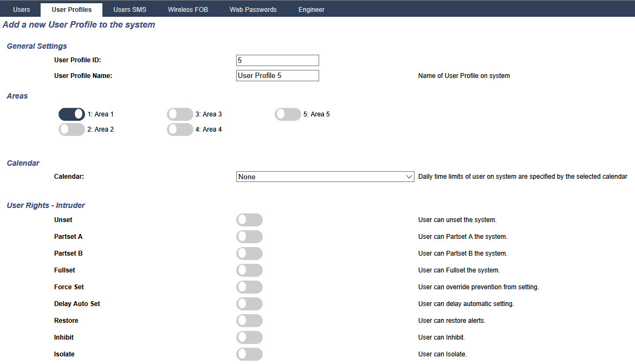The image size is (635, 364).
Task: Enable the Unset permission
Action: 249,219
